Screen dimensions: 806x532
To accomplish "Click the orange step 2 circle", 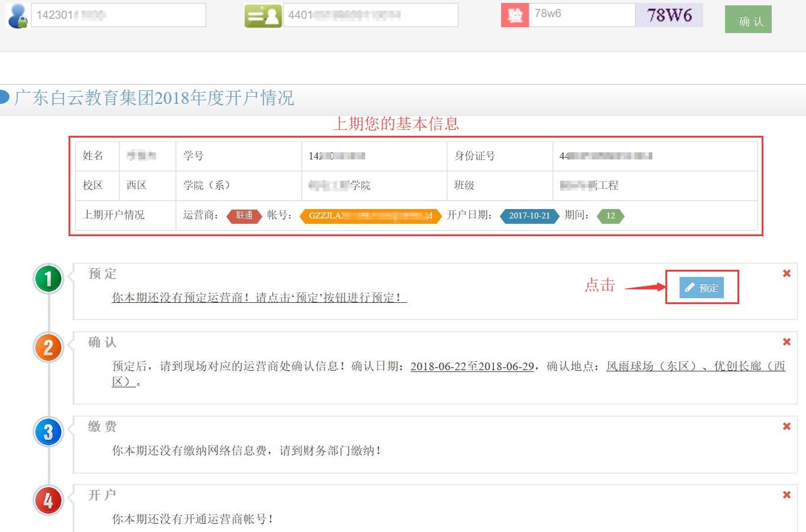I will 48,347.
